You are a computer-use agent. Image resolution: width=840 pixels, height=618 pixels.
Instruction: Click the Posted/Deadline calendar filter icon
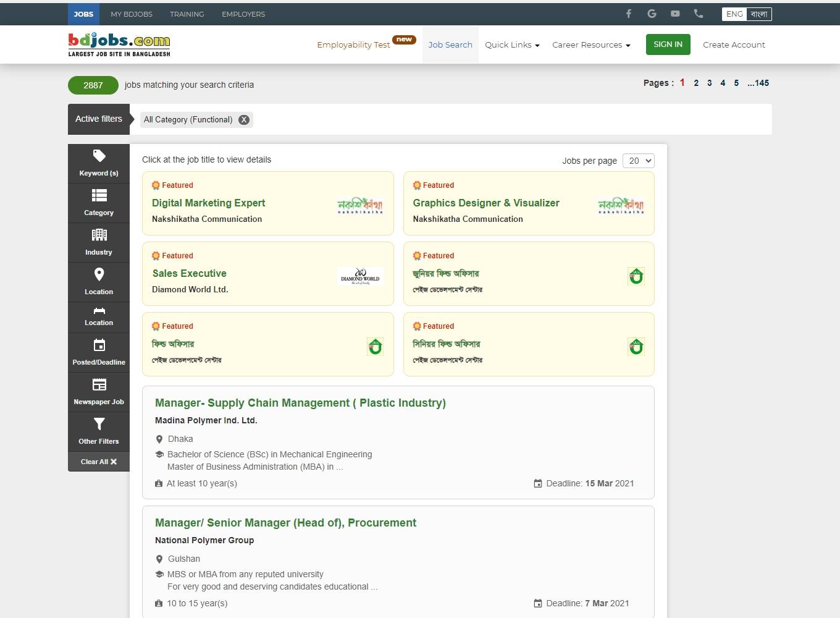pyautogui.click(x=99, y=345)
